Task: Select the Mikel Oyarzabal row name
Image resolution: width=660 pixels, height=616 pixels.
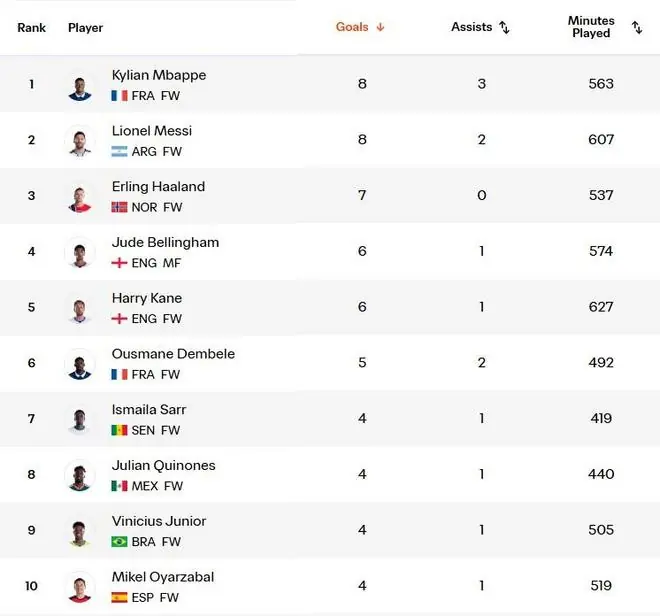Action: point(163,577)
